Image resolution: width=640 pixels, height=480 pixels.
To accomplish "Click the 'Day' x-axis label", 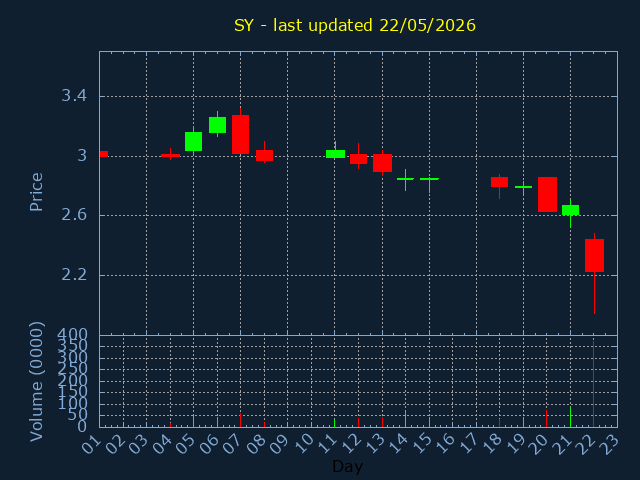I will click(347, 466).
